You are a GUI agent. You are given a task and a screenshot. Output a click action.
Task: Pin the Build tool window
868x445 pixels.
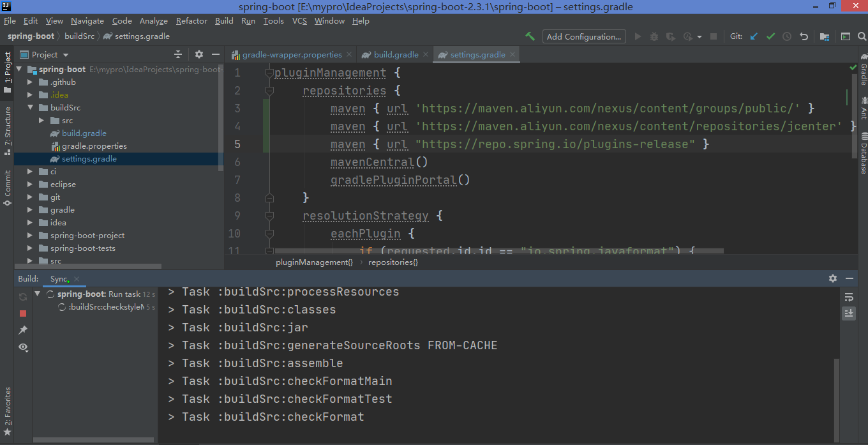(23, 329)
